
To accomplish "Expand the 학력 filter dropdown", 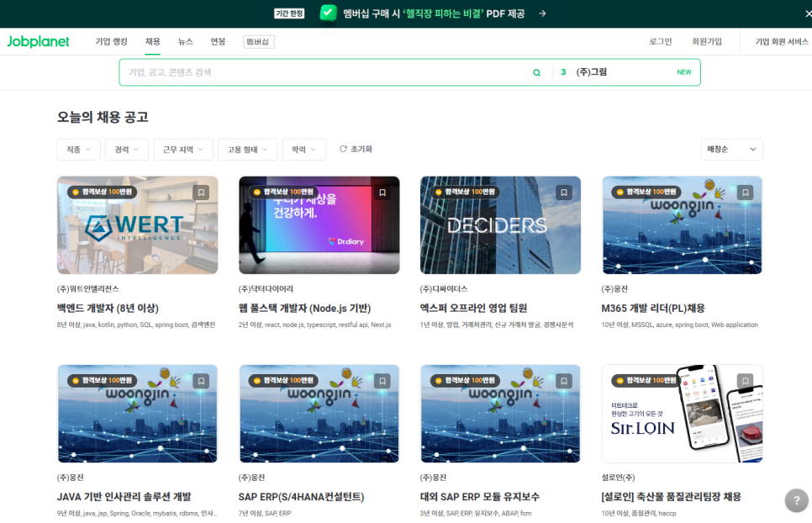I will tap(304, 150).
